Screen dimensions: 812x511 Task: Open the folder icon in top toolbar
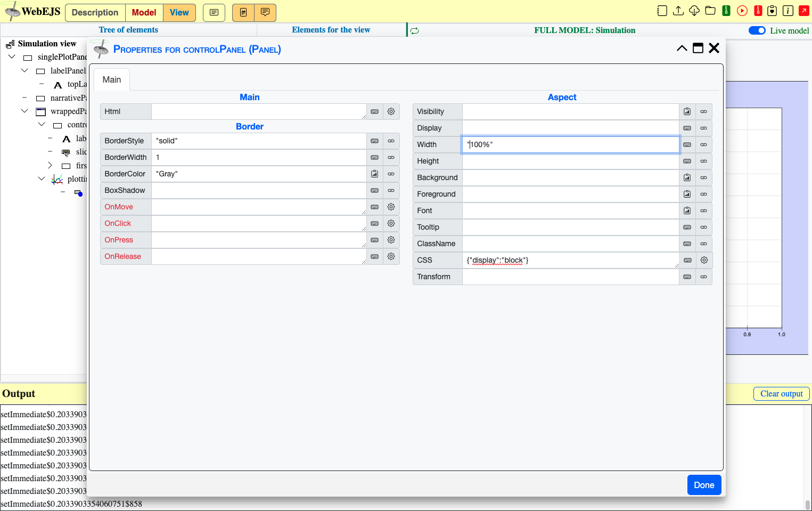[x=710, y=11]
